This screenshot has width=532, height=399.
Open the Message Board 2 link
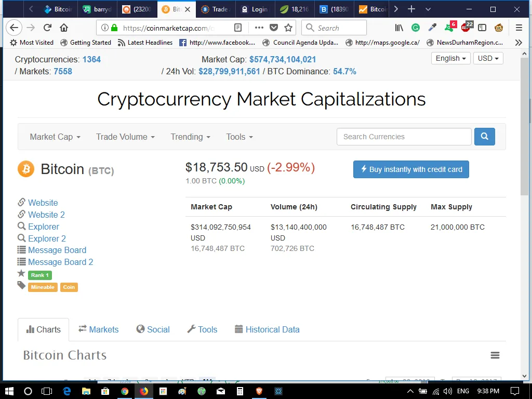pos(60,262)
